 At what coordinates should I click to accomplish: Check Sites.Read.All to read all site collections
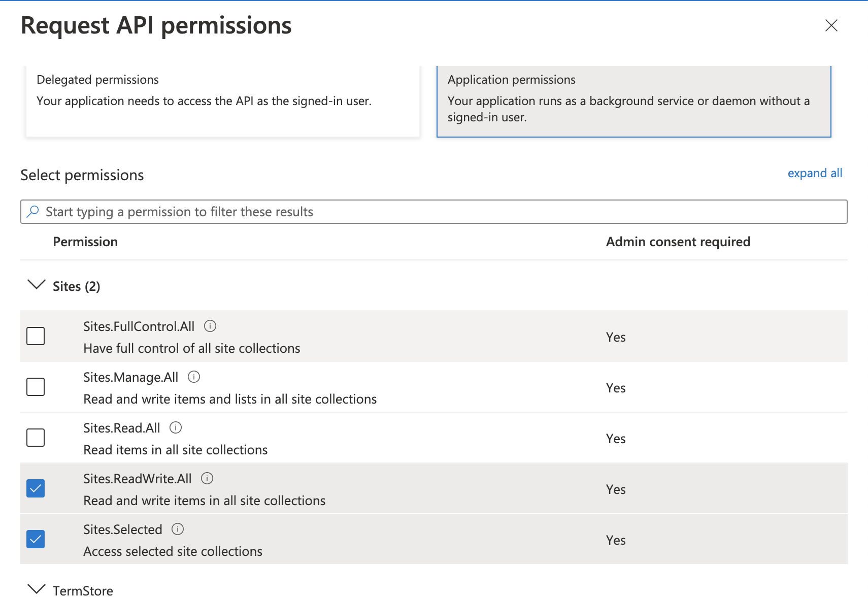pos(35,438)
